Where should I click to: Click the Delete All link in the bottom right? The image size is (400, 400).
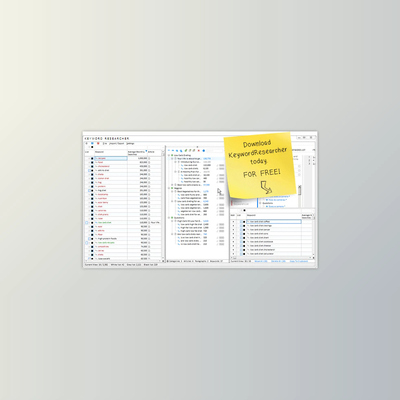click(278, 262)
